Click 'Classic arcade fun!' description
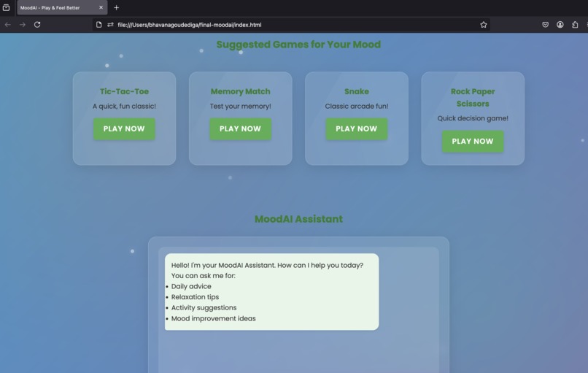The height and width of the screenshot is (373, 588). pyautogui.click(x=357, y=106)
